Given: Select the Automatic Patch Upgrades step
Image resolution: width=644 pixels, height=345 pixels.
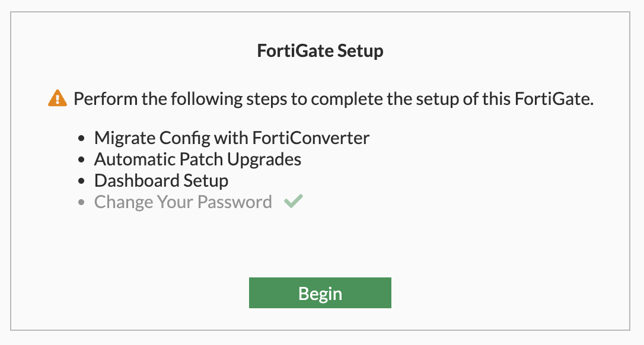Looking at the screenshot, I should [x=197, y=159].
